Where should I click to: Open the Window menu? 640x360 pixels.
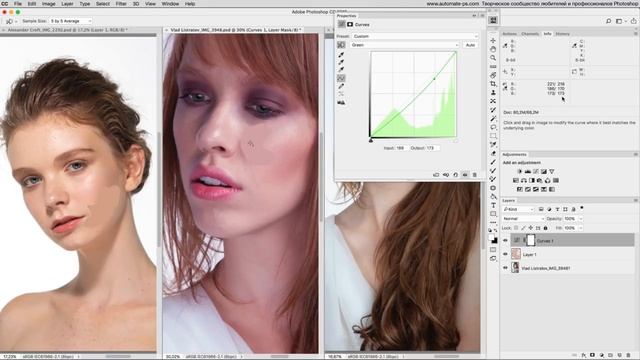pos(170,4)
